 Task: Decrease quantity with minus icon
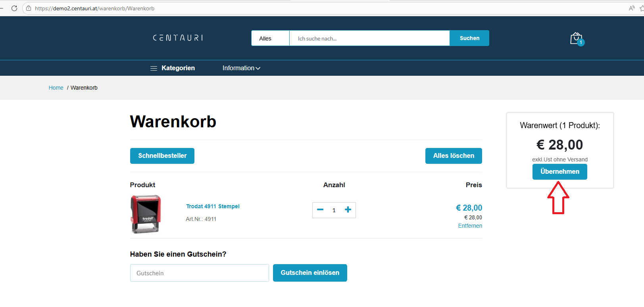(x=320, y=210)
